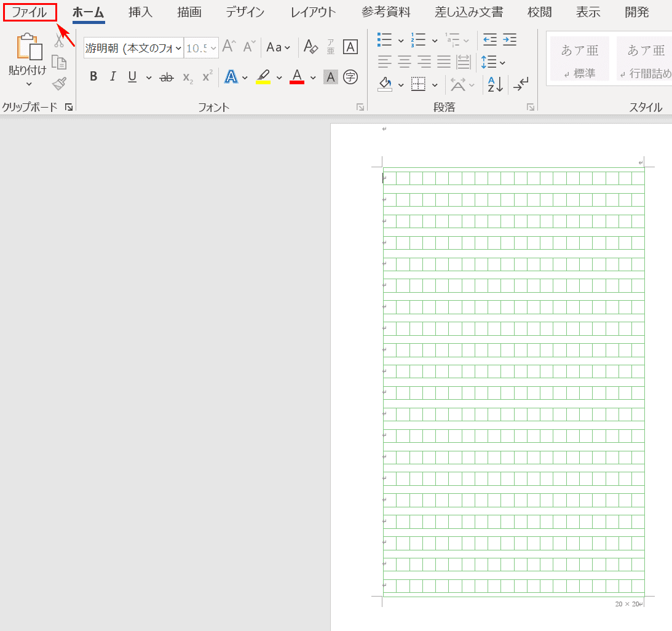Toggle character shading
672x631 pixels.
point(330,77)
